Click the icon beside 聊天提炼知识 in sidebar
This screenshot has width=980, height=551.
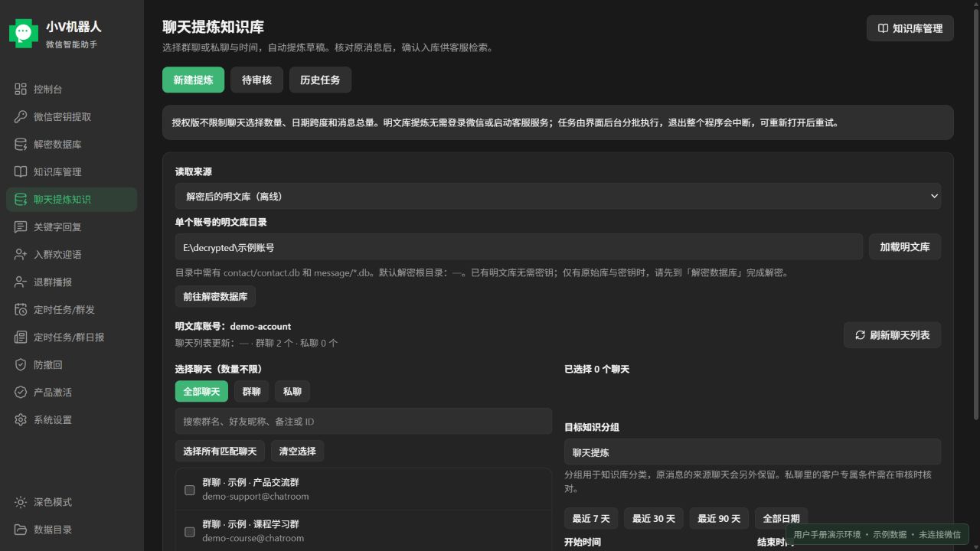pos(21,200)
